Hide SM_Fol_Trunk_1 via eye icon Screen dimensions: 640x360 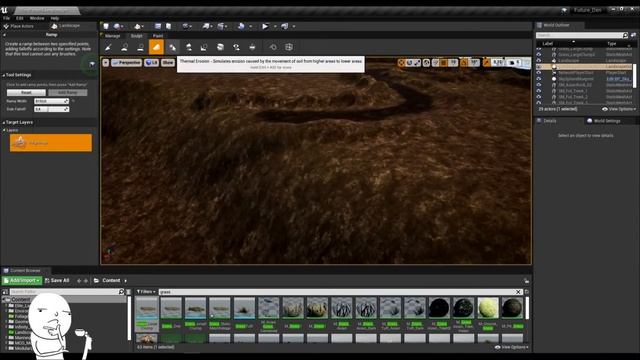[539, 91]
